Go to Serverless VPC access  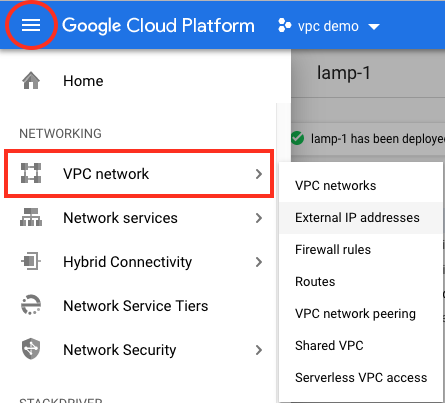point(361,378)
